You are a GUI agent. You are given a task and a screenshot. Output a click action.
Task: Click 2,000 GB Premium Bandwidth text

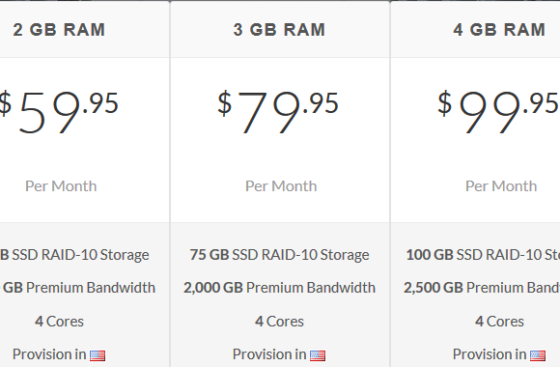(279, 288)
